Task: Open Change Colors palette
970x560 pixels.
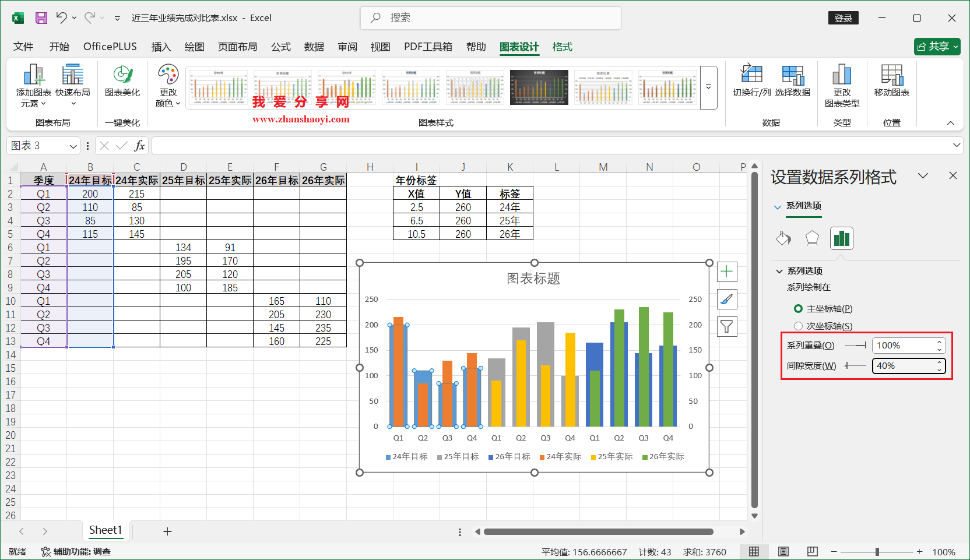Action: (168, 86)
